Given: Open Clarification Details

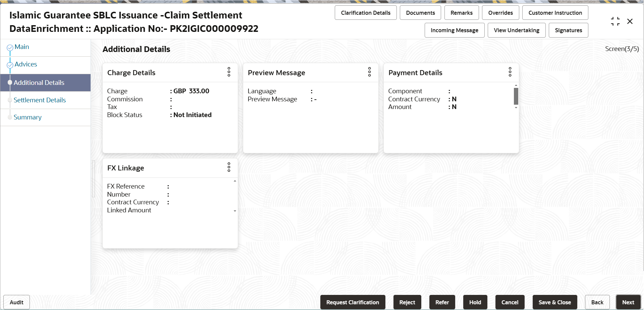Looking at the screenshot, I should pos(366,13).
